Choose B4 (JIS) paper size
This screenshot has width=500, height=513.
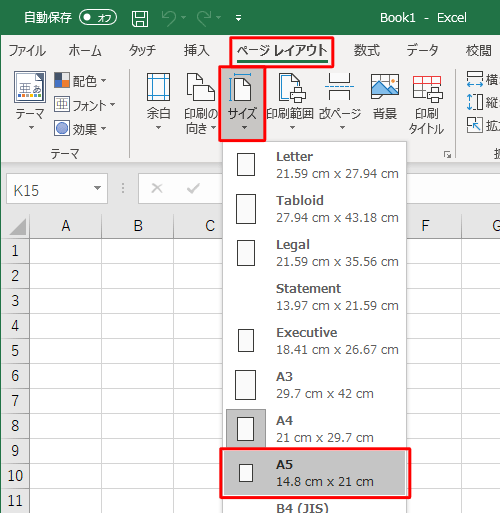tap(315, 506)
